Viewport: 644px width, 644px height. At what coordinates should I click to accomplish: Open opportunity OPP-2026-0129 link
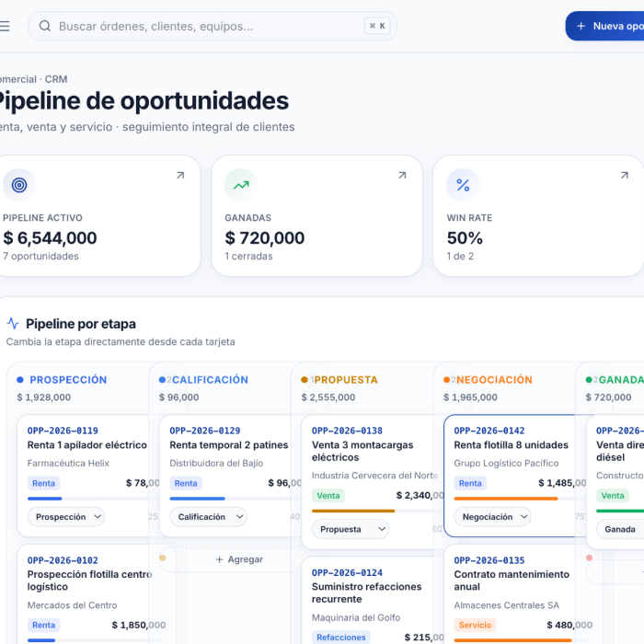point(205,431)
